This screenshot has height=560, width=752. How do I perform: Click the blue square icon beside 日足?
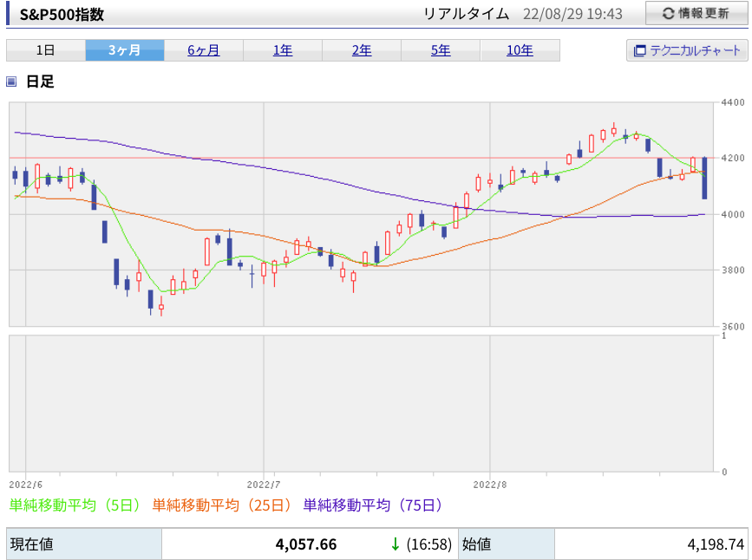tap(11, 81)
